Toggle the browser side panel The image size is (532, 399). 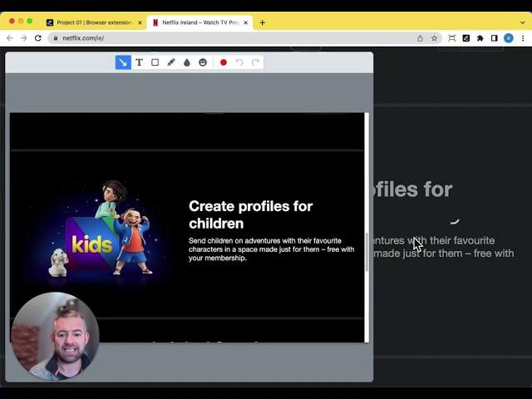click(494, 38)
